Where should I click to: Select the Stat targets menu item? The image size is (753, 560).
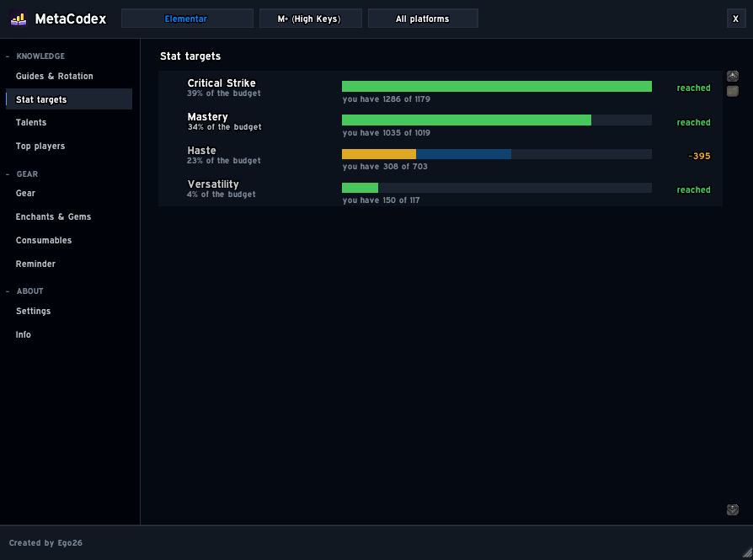(69, 99)
